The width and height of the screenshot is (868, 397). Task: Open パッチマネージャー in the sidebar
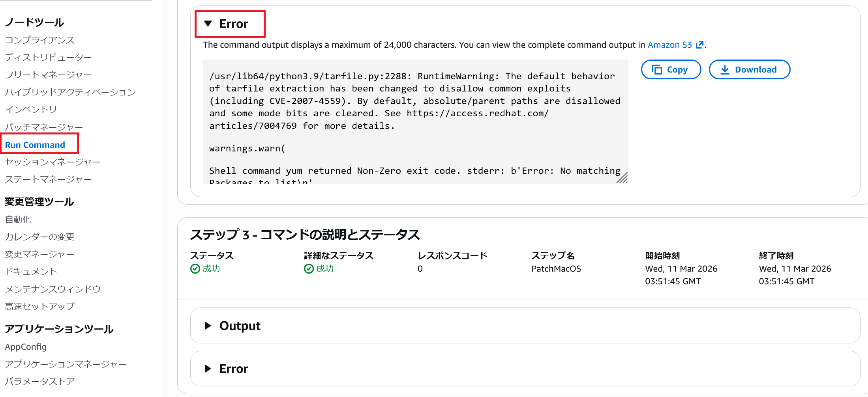44,127
